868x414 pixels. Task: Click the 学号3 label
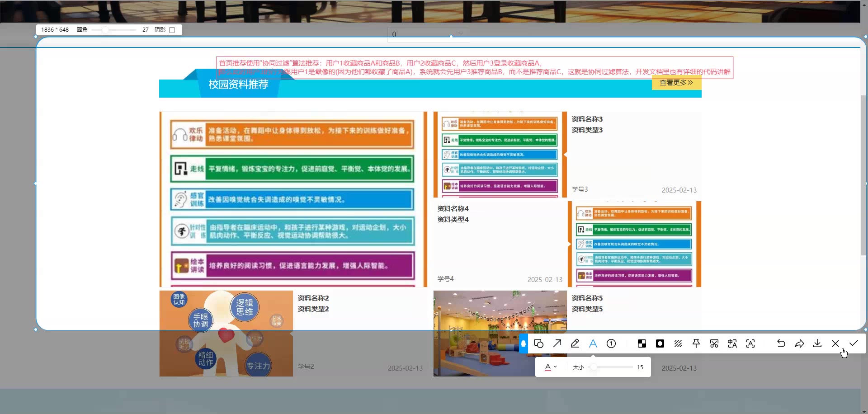pyautogui.click(x=580, y=189)
